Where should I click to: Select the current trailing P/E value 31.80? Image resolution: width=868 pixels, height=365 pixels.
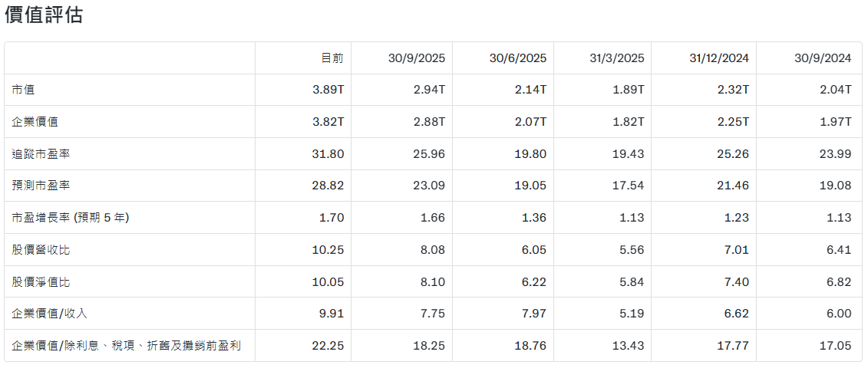(x=328, y=154)
